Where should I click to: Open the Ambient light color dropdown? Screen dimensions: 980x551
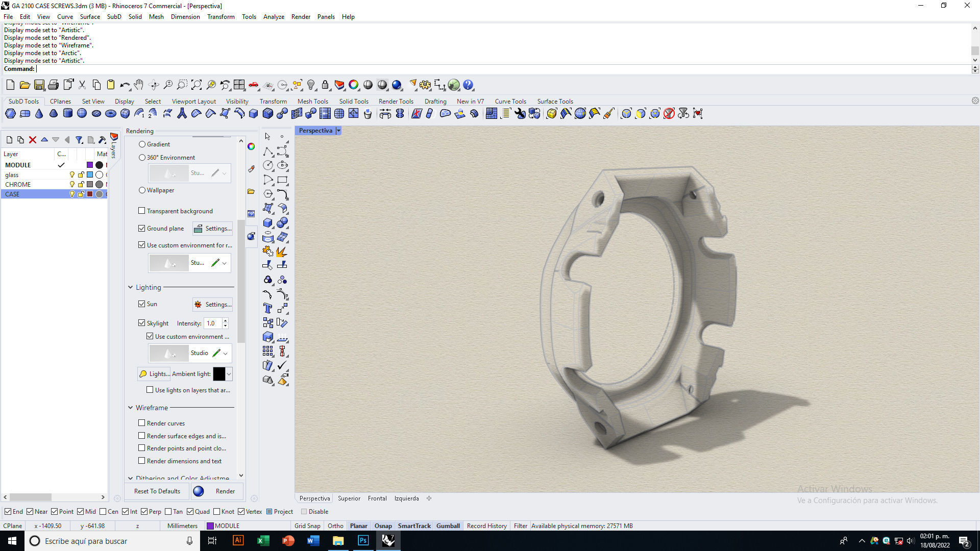(x=229, y=374)
